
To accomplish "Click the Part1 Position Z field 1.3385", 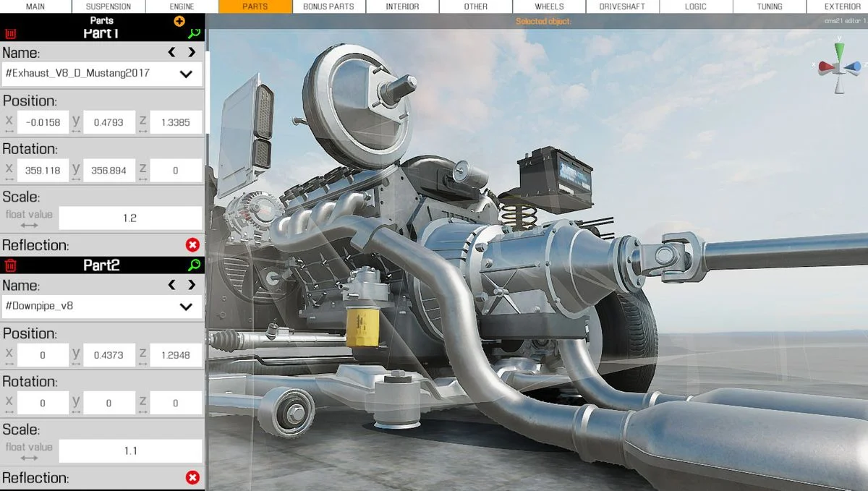I will click(x=176, y=122).
